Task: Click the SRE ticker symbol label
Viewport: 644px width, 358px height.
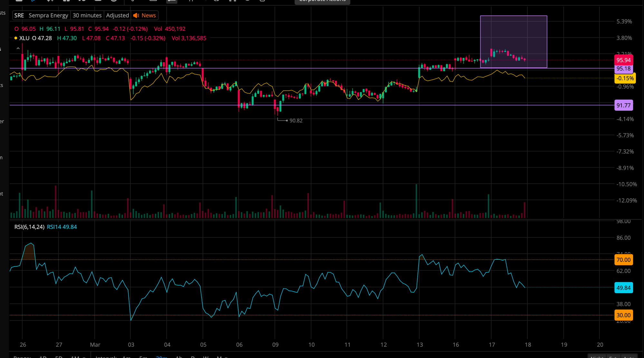Action: click(19, 15)
